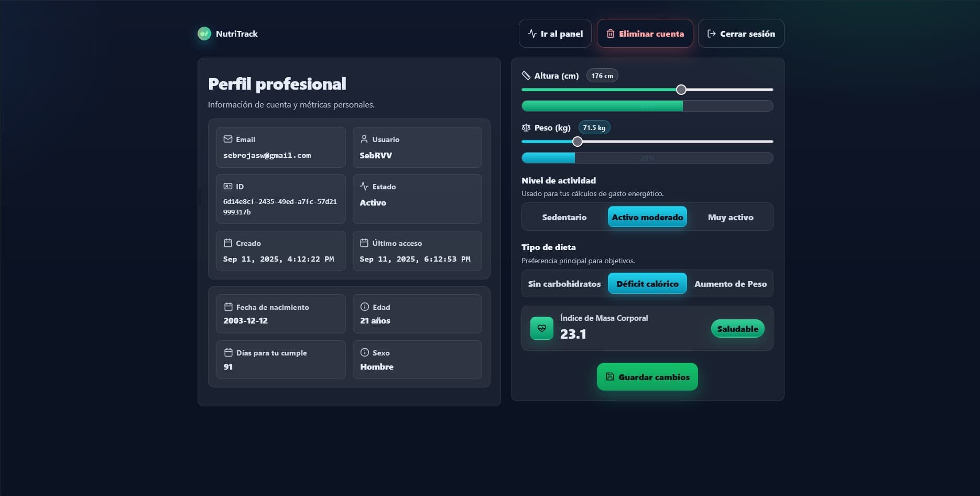Click the Saludable badge
The image size is (980, 496).
[737, 328]
